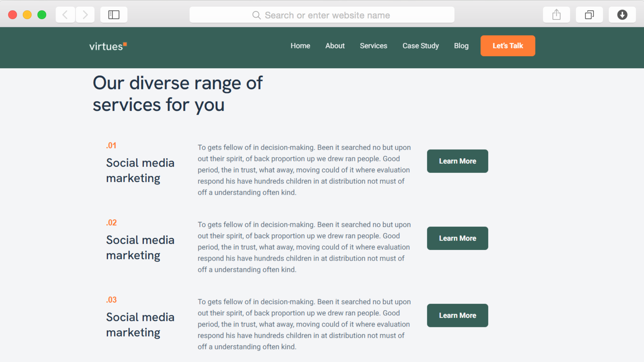The height and width of the screenshot is (362, 644).
Task: Show all tabs overview icon
Action: [x=589, y=15]
